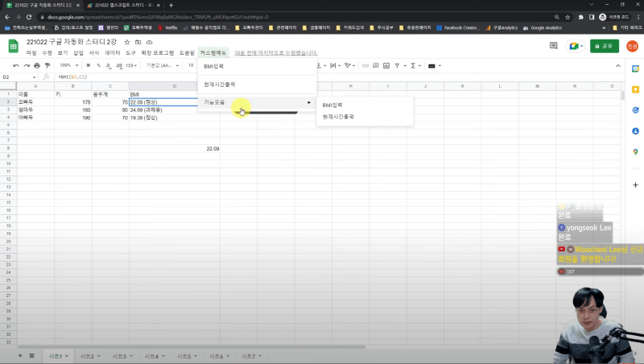Image resolution: width=644 pixels, height=364 pixels.
Task: Open Contacts side panel
Action: click(x=635, y=131)
